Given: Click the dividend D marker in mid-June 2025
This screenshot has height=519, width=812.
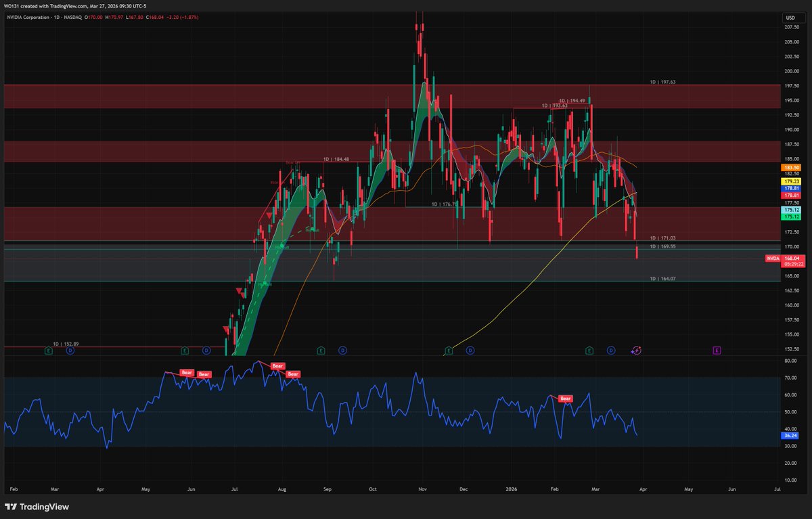Looking at the screenshot, I should click(x=206, y=351).
